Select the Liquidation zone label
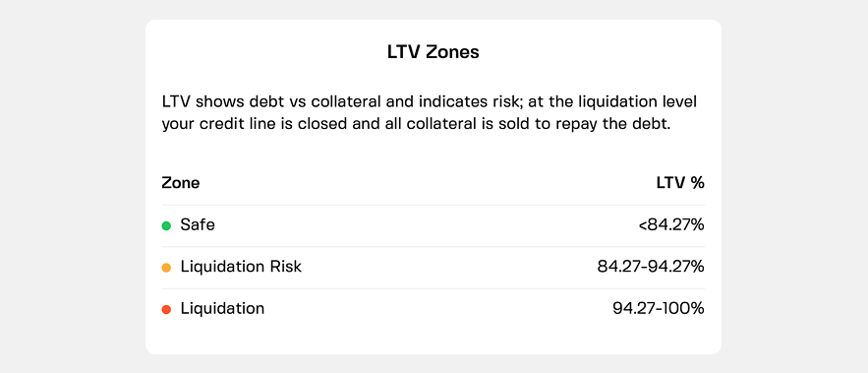The height and width of the screenshot is (373, 868). [x=222, y=308]
